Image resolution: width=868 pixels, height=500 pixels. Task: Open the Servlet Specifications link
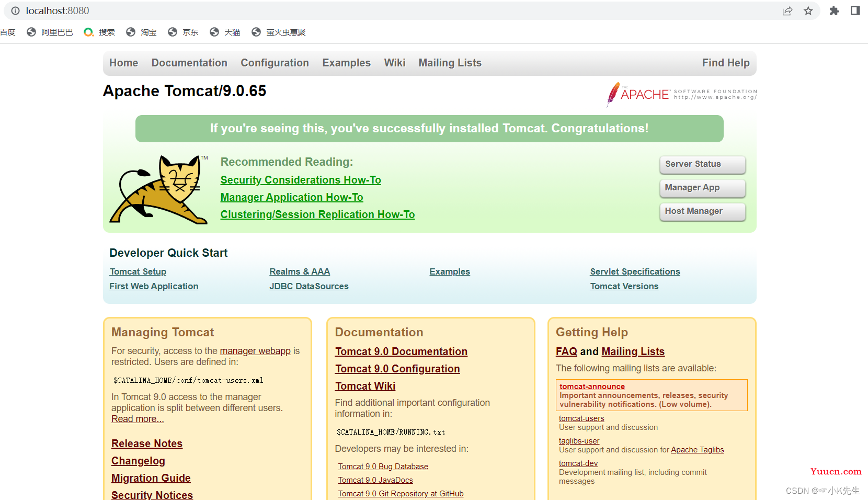tap(635, 271)
